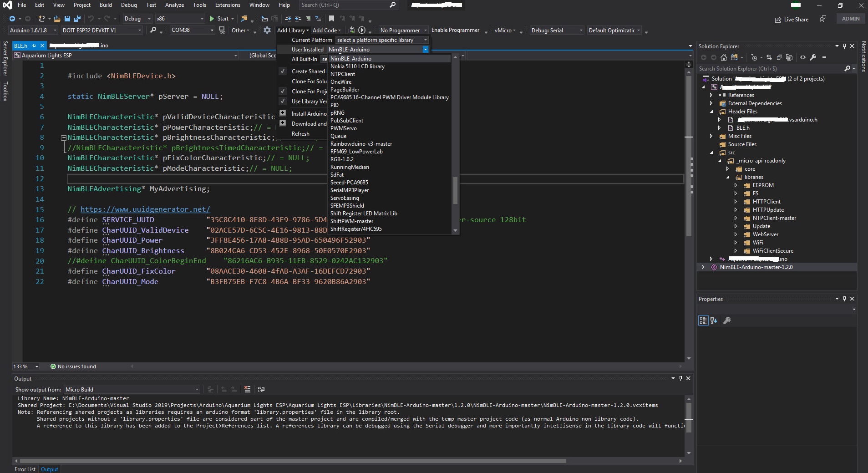Screen dimensions: 868x473
Task: Open the Build menu
Action: [x=106, y=5]
